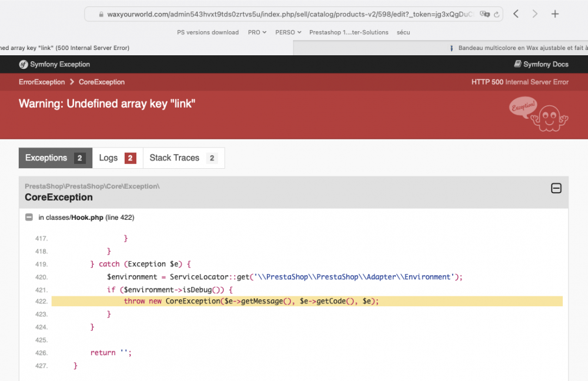Open PS versions download bookmark
Viewport: 588px width, 381px height.
208,32
